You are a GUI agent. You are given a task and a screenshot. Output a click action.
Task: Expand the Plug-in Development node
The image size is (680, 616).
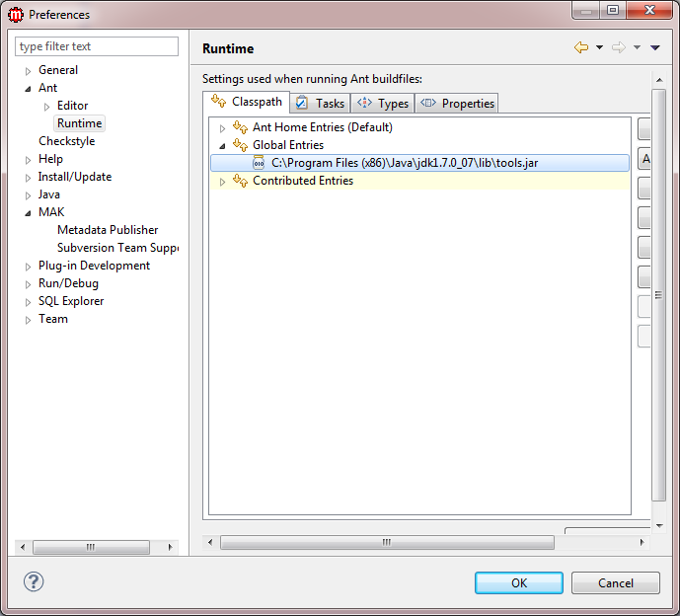pos(28,267)
